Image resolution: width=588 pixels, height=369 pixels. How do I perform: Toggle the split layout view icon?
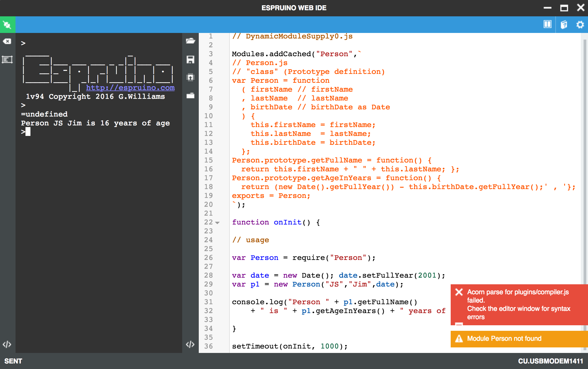point(547,25)
